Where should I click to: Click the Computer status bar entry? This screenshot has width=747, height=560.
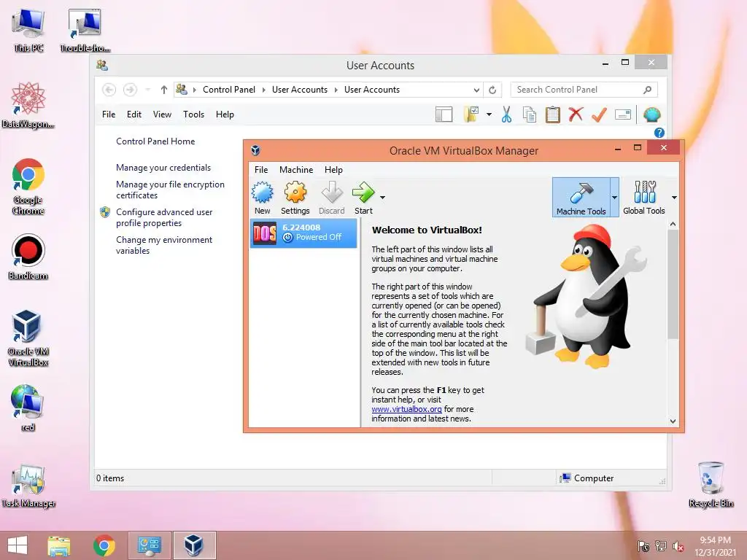coord(587,478)
